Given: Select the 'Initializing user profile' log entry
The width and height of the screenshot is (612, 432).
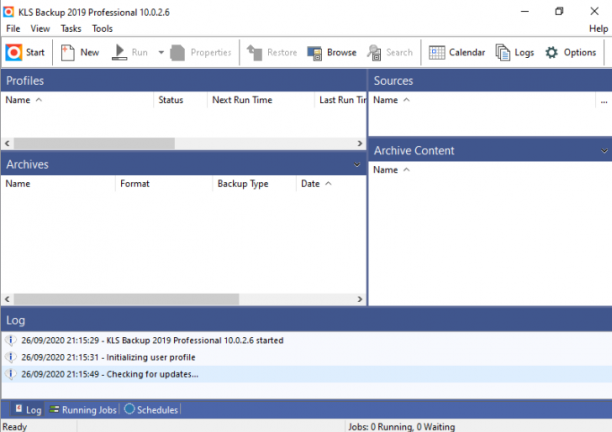Looking at the screenshot, I should [306, 357].
